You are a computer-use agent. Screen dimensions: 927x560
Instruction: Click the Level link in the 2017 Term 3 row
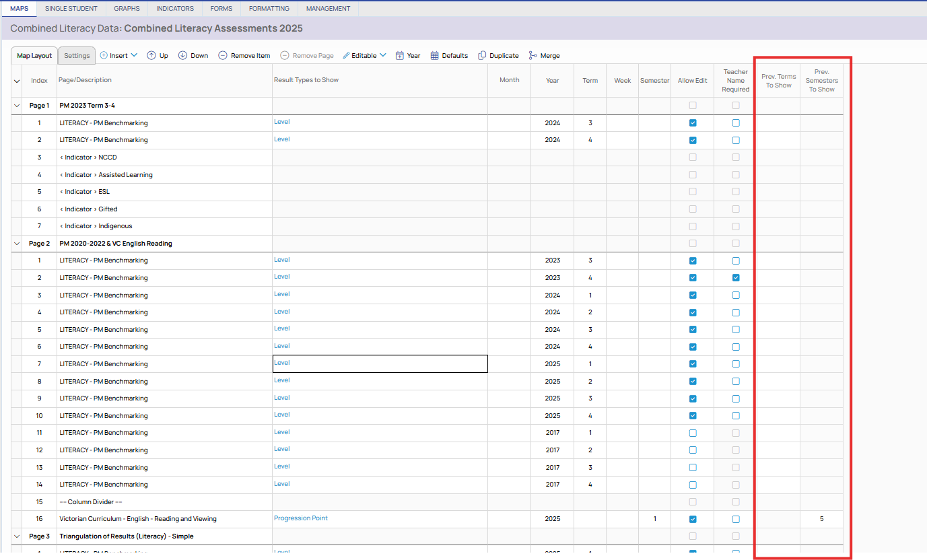282,466
